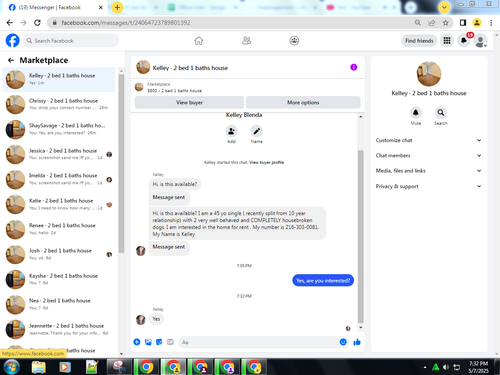The height and width of the screenshot is (375, 500).
Task: Expand Chat members section
Action: [429, 156]
